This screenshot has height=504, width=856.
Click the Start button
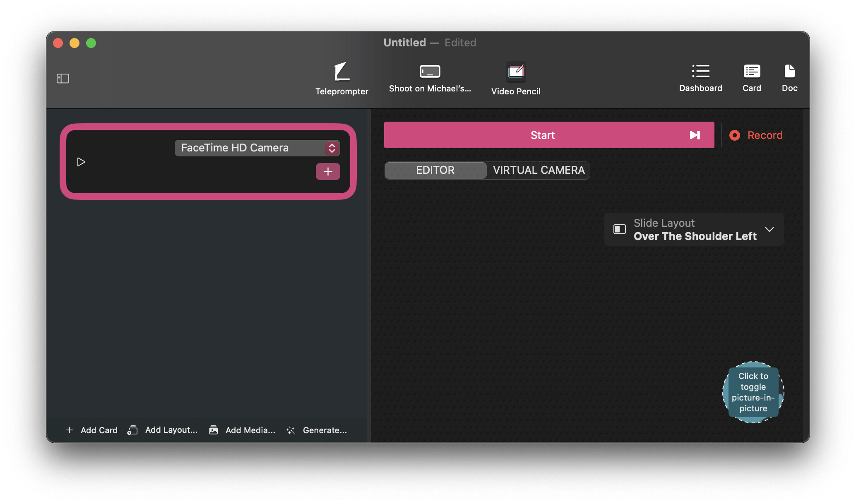tap(542, 135)
